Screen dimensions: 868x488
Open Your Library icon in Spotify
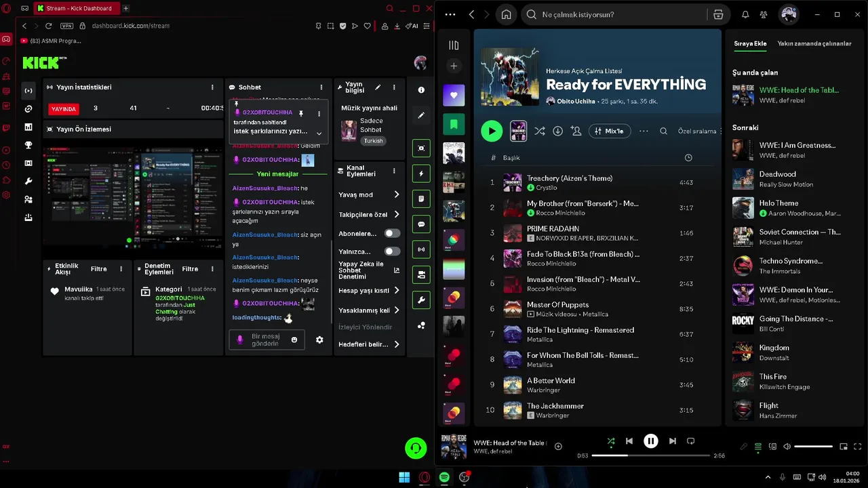click(x=454, y=45)
